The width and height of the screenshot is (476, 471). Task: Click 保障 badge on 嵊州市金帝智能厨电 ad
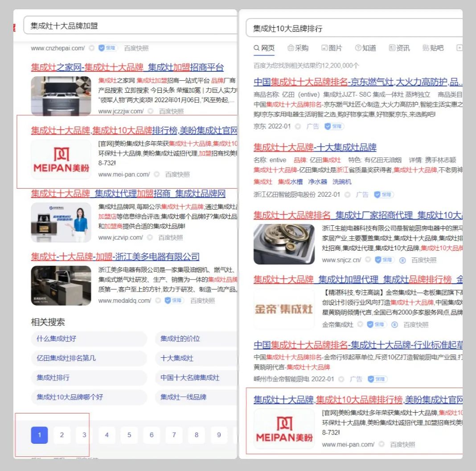pyautogui.click(x=378, y=379)
